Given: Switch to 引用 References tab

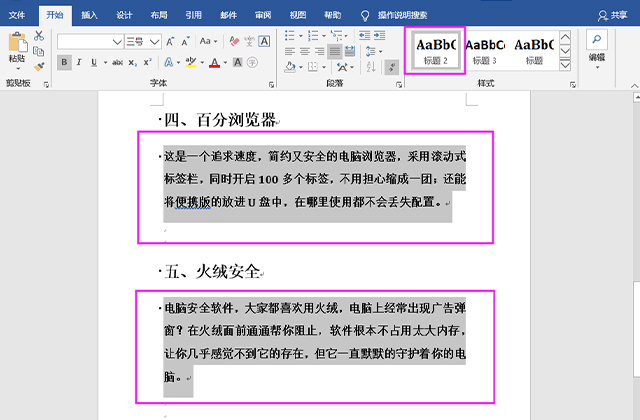Looking at the screenshot, I should (x=193, y=16).
